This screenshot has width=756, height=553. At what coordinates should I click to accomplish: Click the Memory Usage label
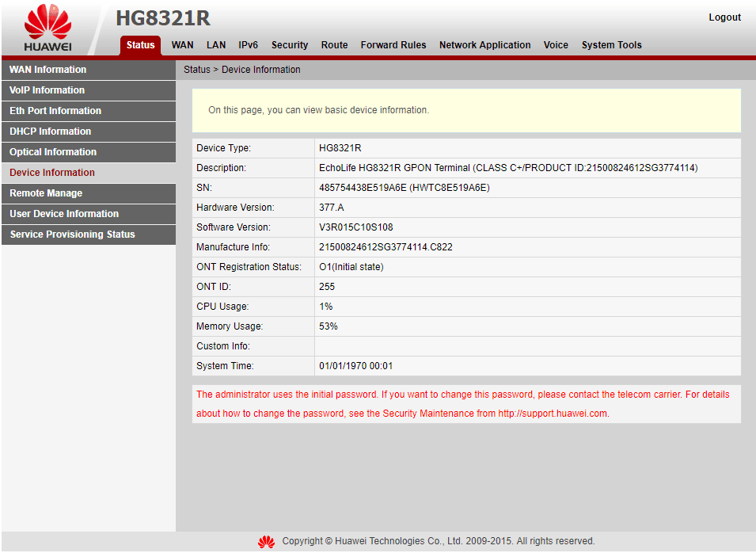(x=230, y=326)
